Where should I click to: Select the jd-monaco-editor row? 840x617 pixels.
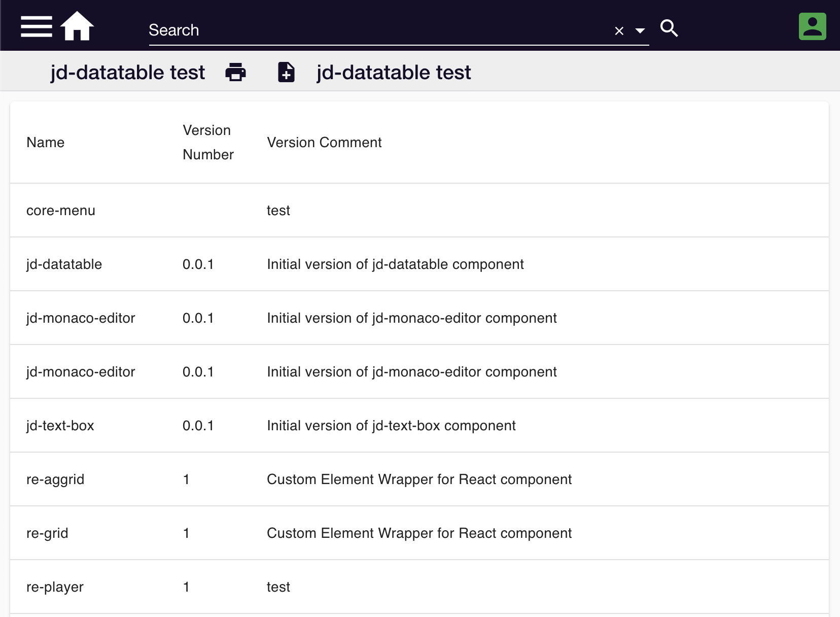tap(81, 318)
